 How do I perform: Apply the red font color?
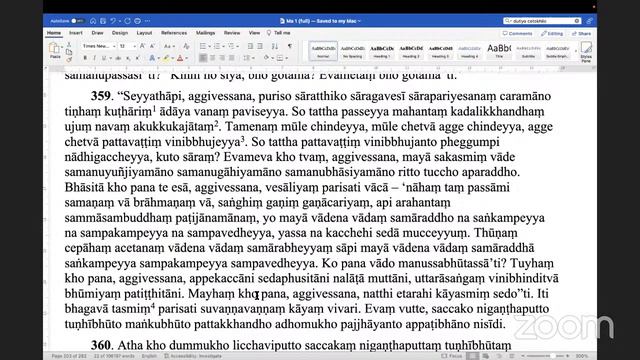pyautogui.click(x=180, y=58)
